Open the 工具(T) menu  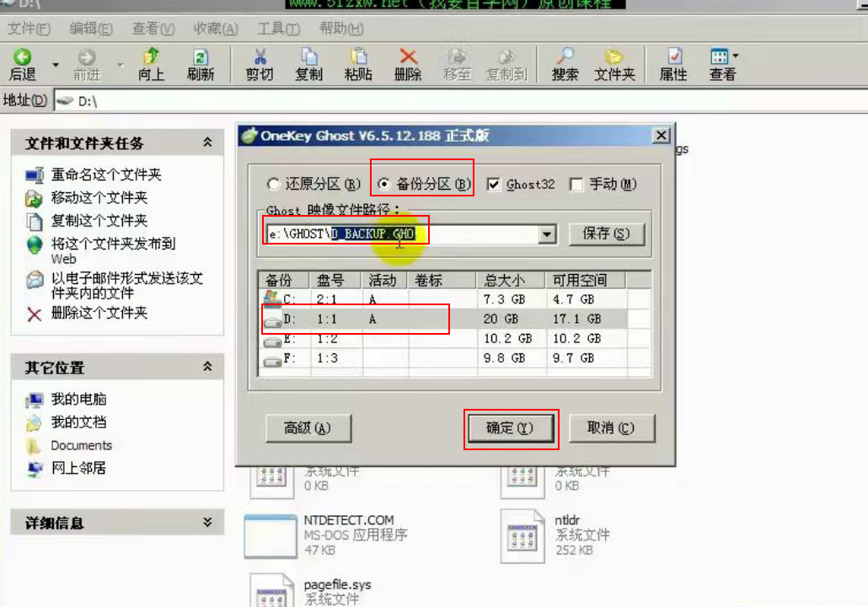(x=278, y=29)
